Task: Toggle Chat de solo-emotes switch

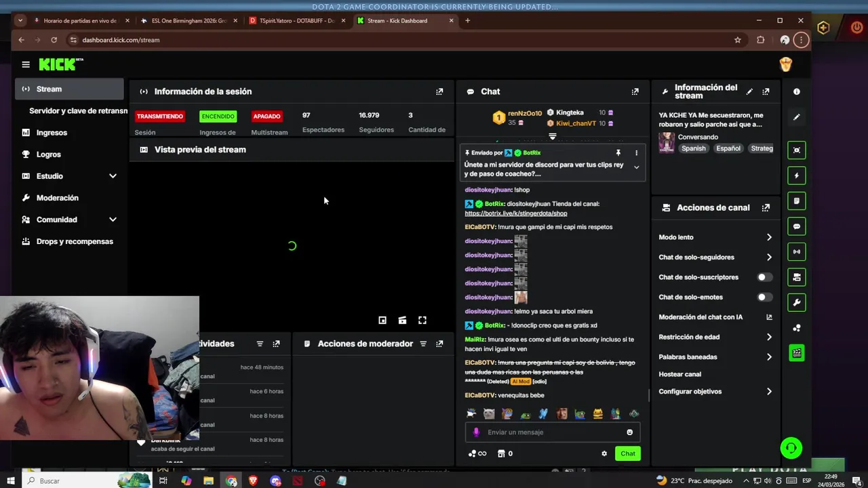Action: tap(764, 297)
